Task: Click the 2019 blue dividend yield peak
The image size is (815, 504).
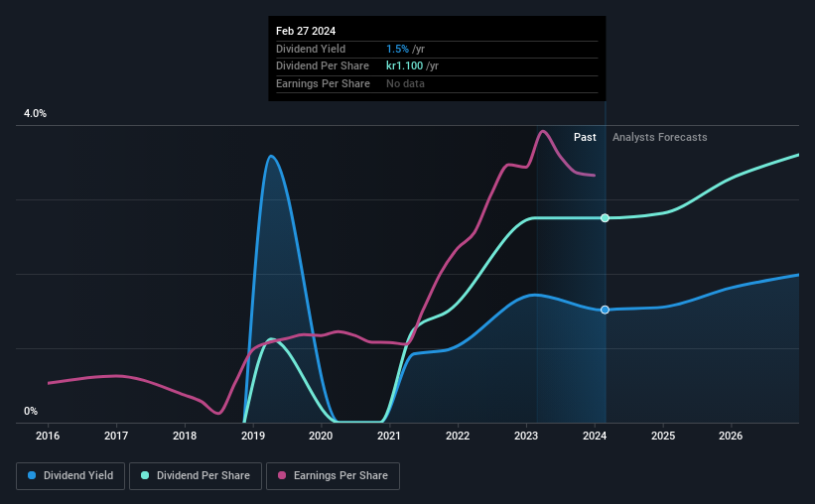Action: pyautogui.click(x=271, y=156)
